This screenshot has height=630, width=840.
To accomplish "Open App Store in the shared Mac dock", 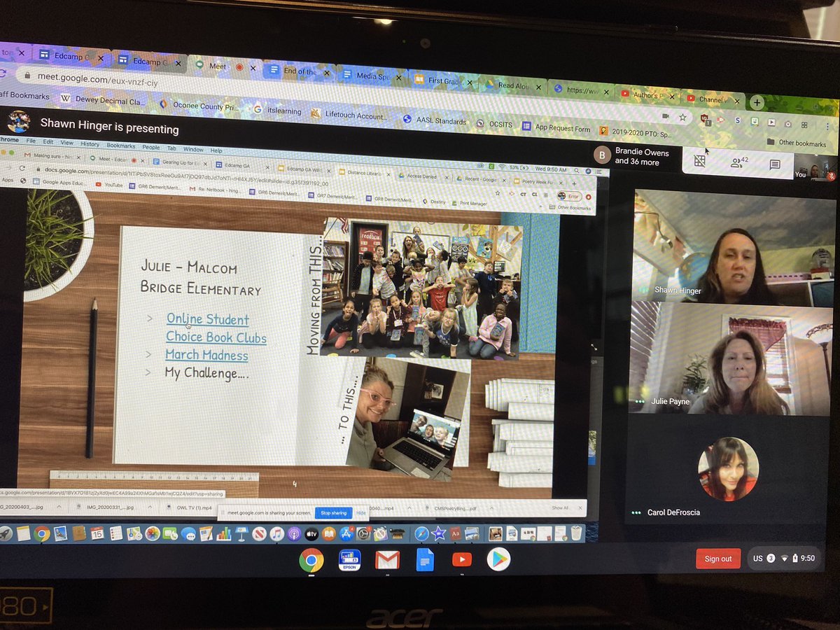I will click(346, 534).
